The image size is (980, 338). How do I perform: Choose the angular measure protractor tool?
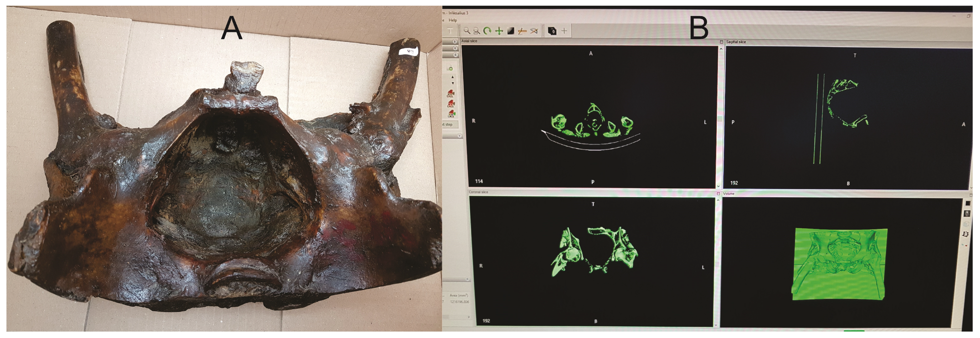pyautogui.click(x=534, y=31)
